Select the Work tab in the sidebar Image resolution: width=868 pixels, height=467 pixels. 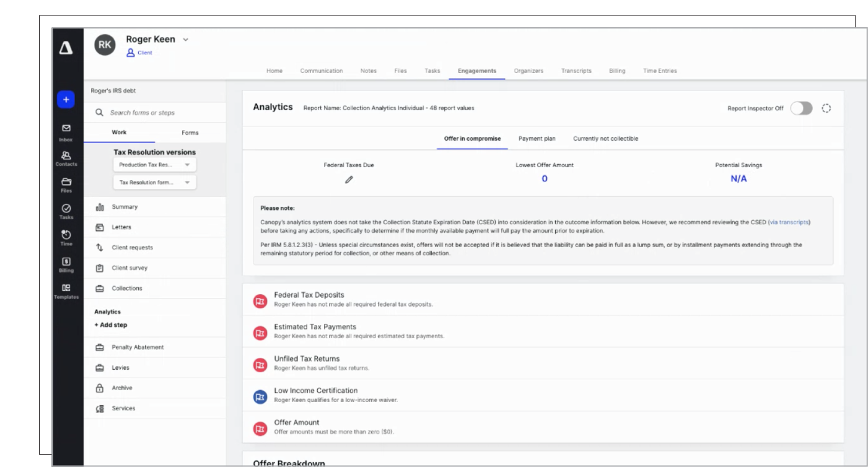coord(119,133)
